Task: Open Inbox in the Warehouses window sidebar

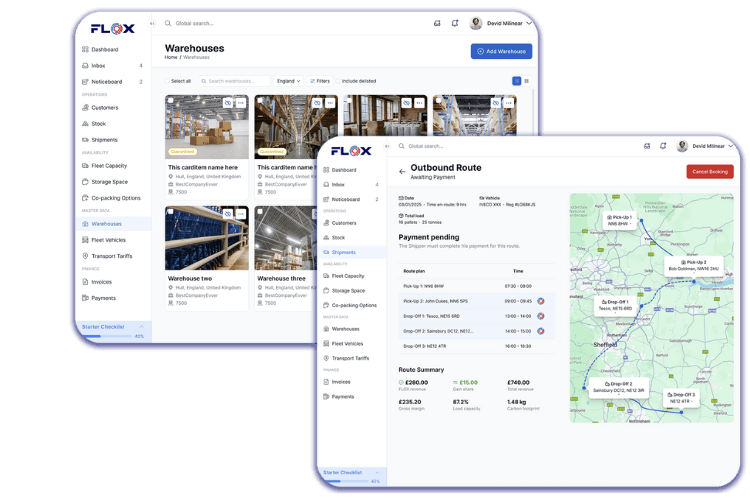Action: (x=112, y=66)
